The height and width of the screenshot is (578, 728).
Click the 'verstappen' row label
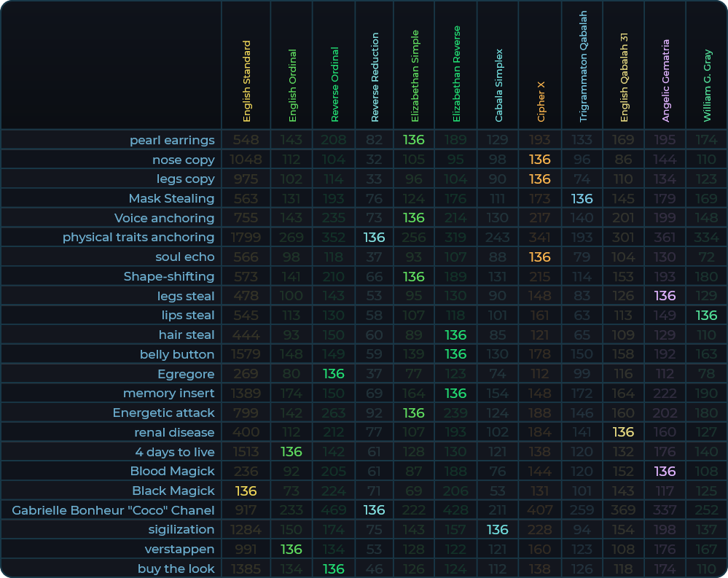click(x=179, y=549)
